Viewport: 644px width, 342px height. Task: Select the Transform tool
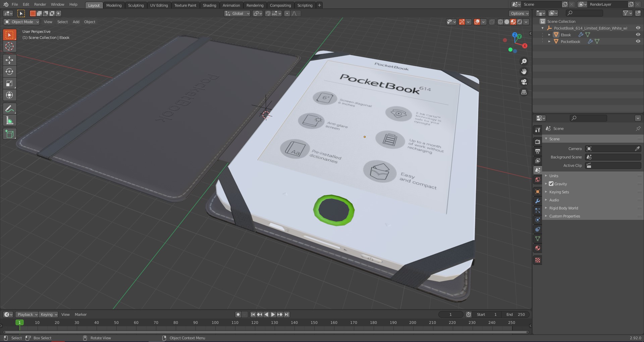click(9, 95)
